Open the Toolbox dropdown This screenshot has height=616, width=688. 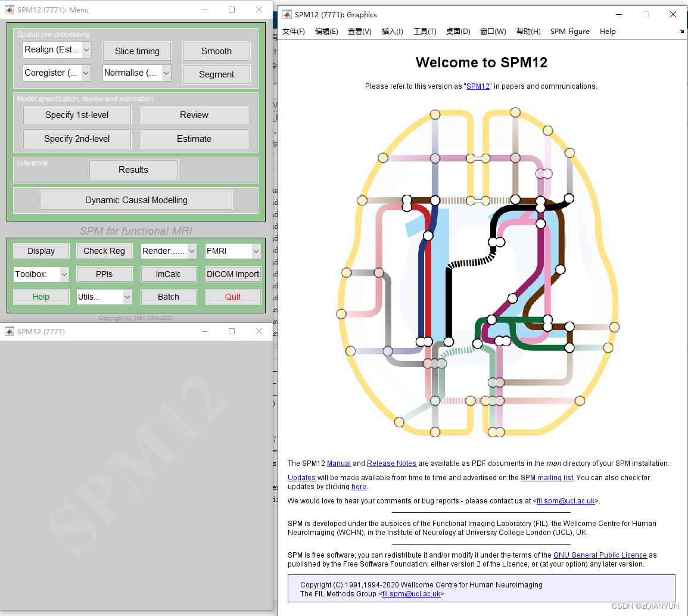coord(41,274)
